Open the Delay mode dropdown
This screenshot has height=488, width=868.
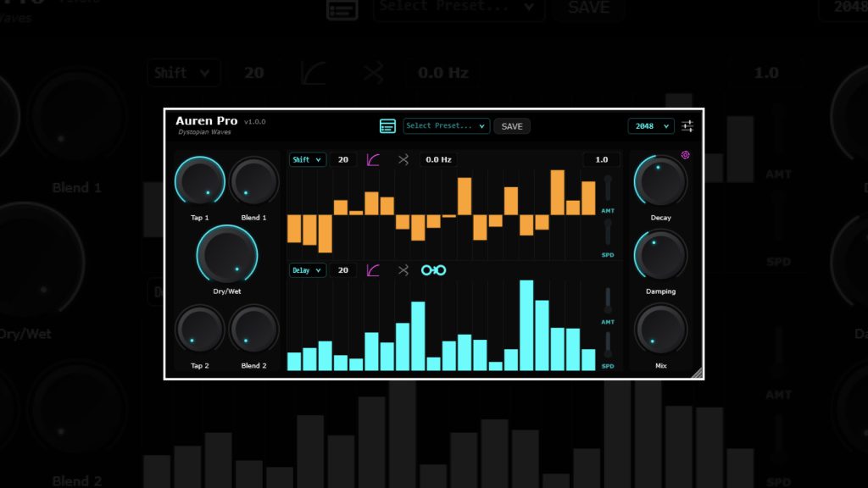[x=307, y=270]
